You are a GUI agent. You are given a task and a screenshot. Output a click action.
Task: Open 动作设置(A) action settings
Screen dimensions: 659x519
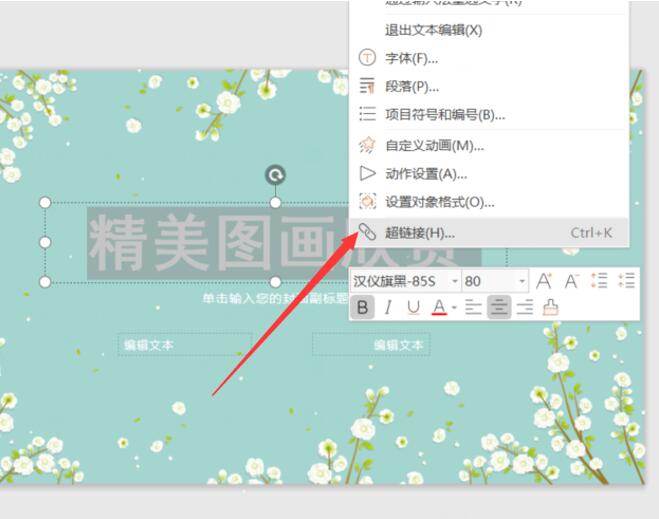(x=426, y=174)
